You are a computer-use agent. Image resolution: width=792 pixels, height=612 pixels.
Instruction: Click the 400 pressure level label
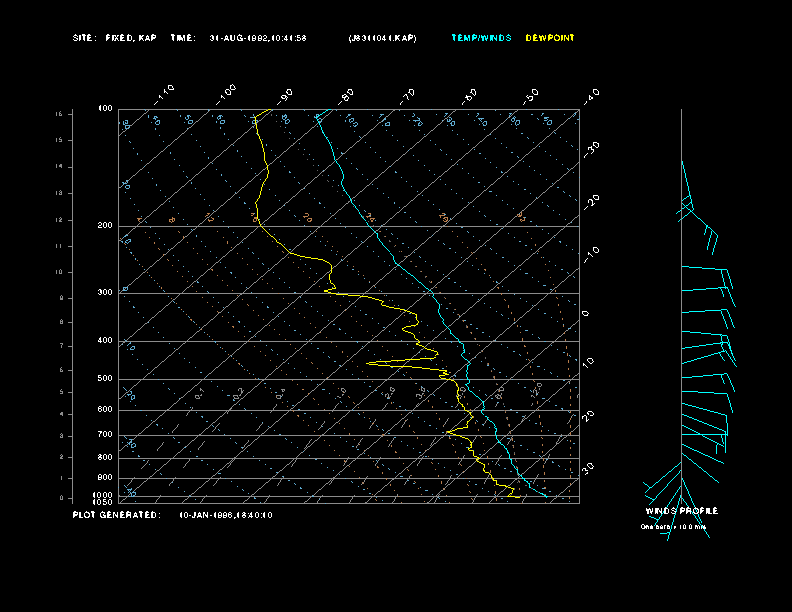pos(105,340)
